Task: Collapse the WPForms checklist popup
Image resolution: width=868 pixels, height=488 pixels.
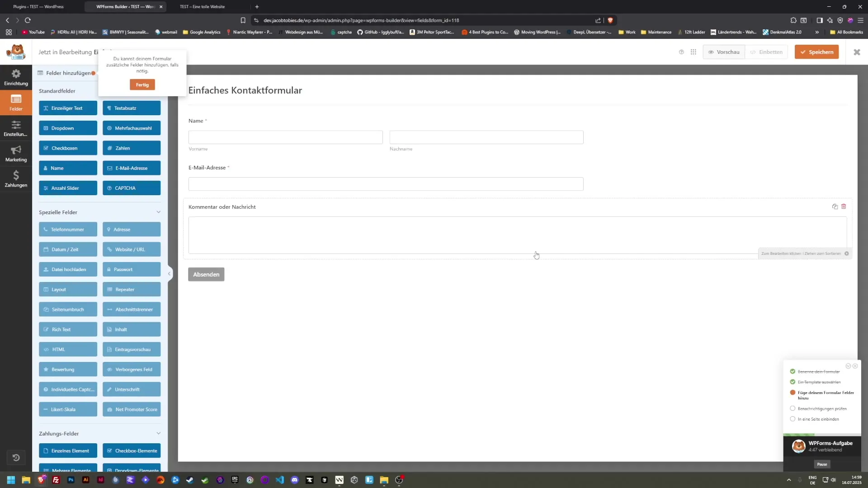Action: click(x=849, y=366)
